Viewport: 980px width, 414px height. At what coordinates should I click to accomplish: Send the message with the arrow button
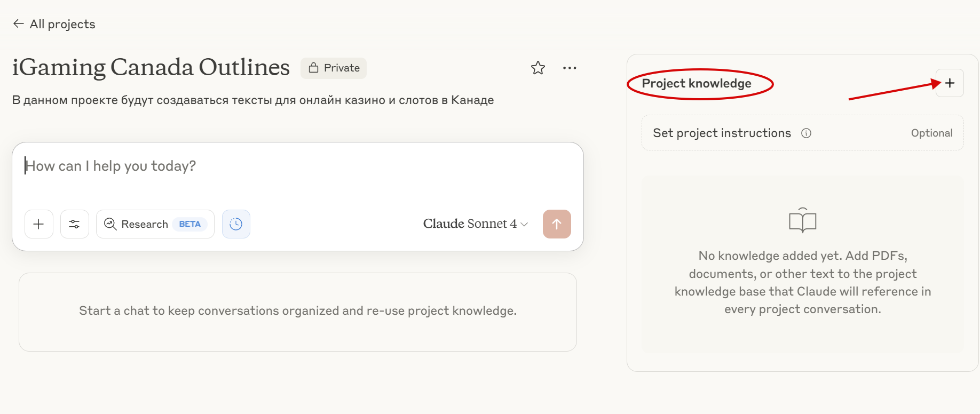pos(557,224)
